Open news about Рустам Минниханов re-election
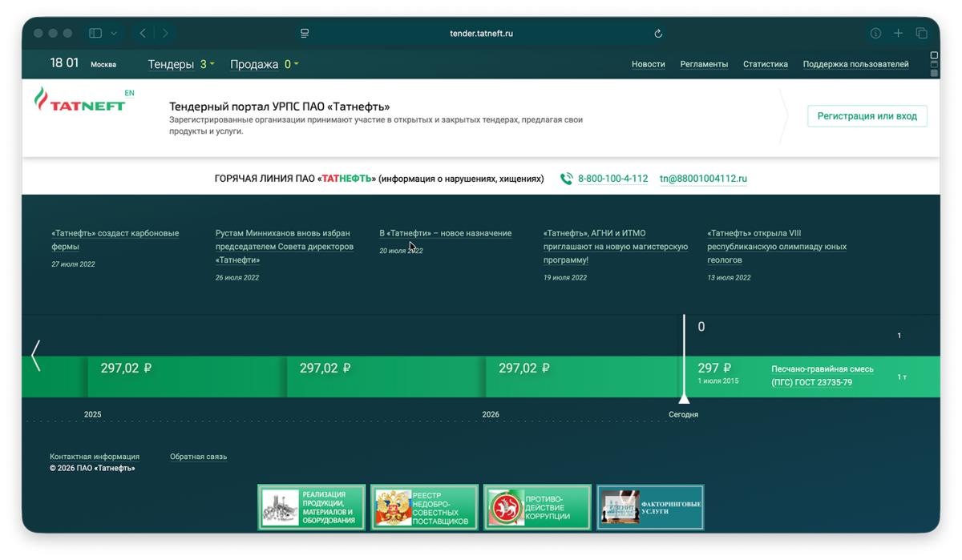Screen dimensions: 962x560 click(x=285, y=247)
